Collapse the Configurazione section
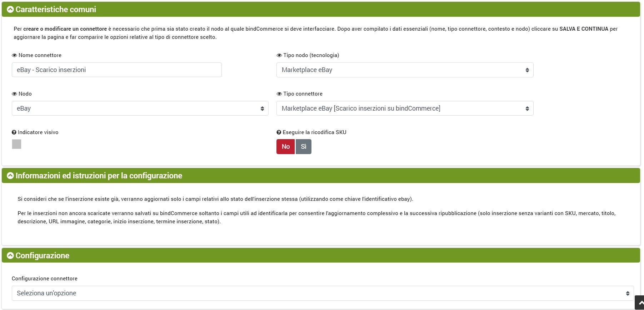The width and height of the screenshot is (644, 310). (x=10, y=256)
